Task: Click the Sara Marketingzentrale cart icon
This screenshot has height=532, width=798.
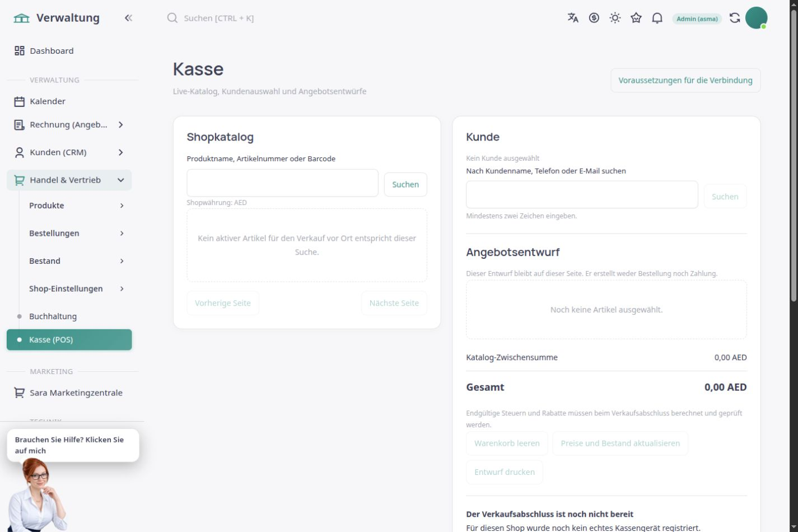Action: point(20,393)
